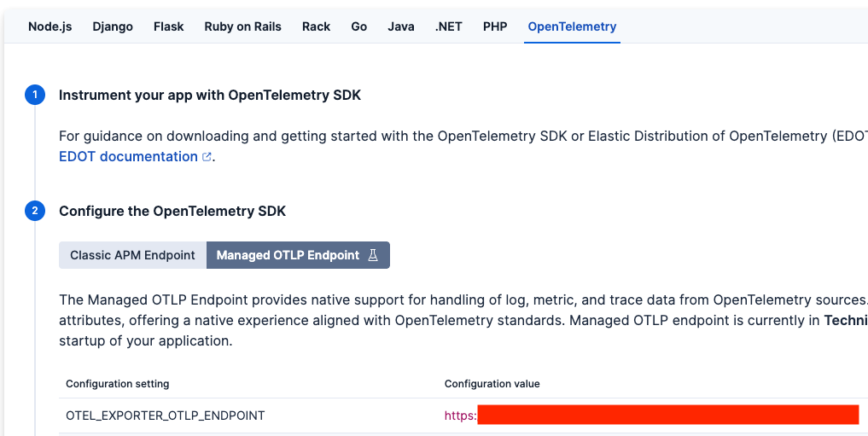Open the EDOT documentation link
This screenshot has width=868, height=436.
coord(128,157)
